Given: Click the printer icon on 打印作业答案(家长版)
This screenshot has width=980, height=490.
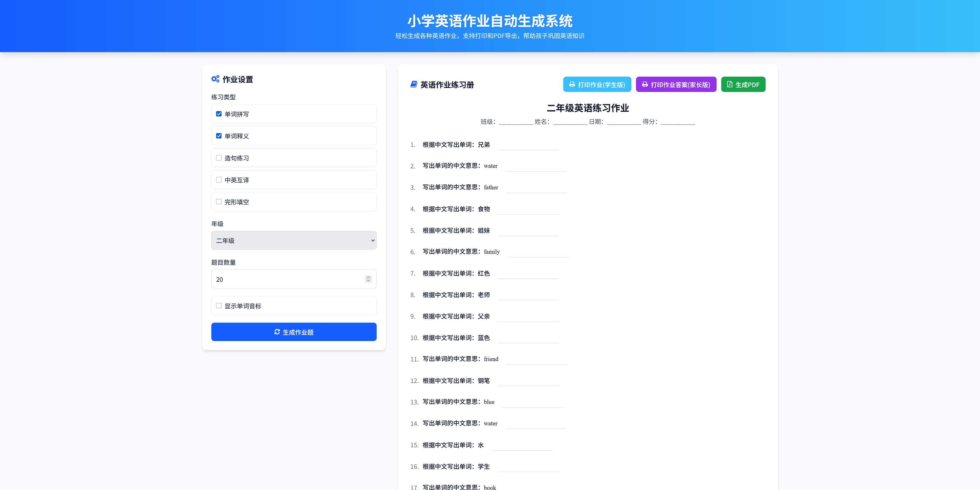Looking at the screenshot, I should (x=644, y=84).
